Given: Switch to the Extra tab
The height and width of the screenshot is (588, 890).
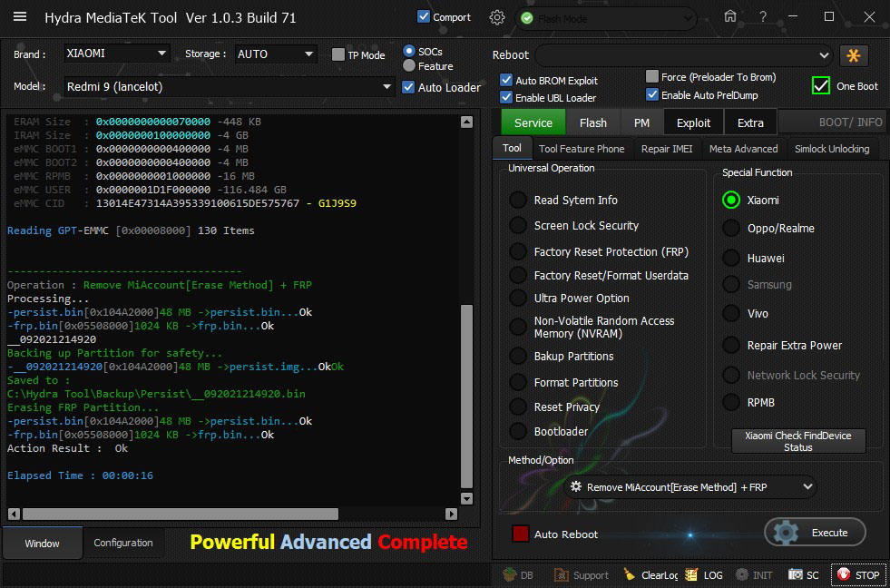Looking at the screenshot, I should pos(750,122).
